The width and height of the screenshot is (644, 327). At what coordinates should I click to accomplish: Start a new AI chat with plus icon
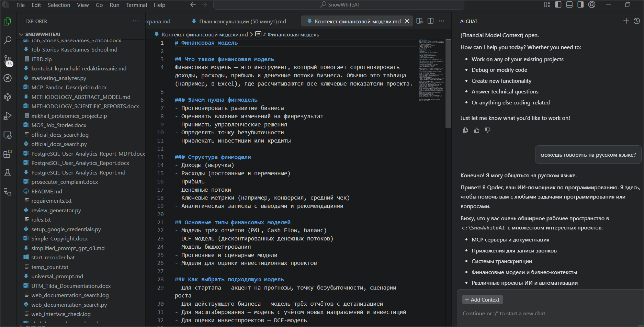tap(626, 21)
